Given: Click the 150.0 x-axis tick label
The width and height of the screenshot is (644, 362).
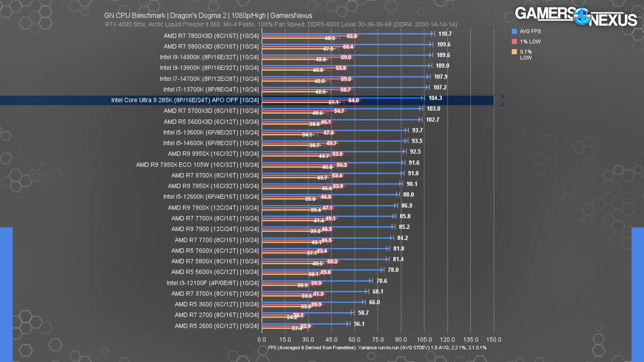Looking at the screenshot, I should pyautogui.click(x=494, y=340).
